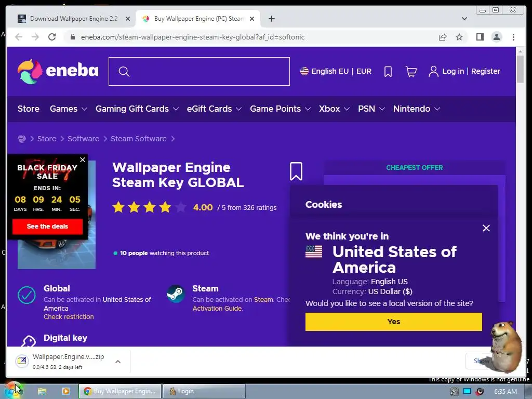Change language English EU | EUR

pos(336,71)
